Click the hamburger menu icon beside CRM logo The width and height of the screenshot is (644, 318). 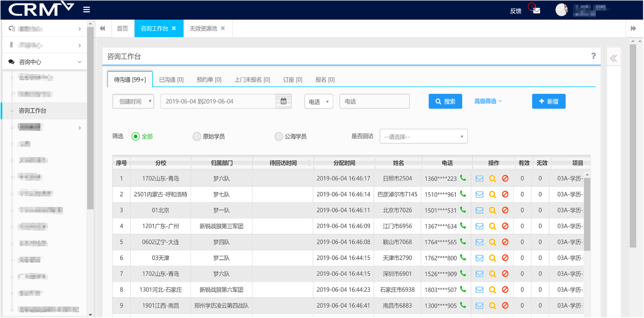(x=87, y=9)
